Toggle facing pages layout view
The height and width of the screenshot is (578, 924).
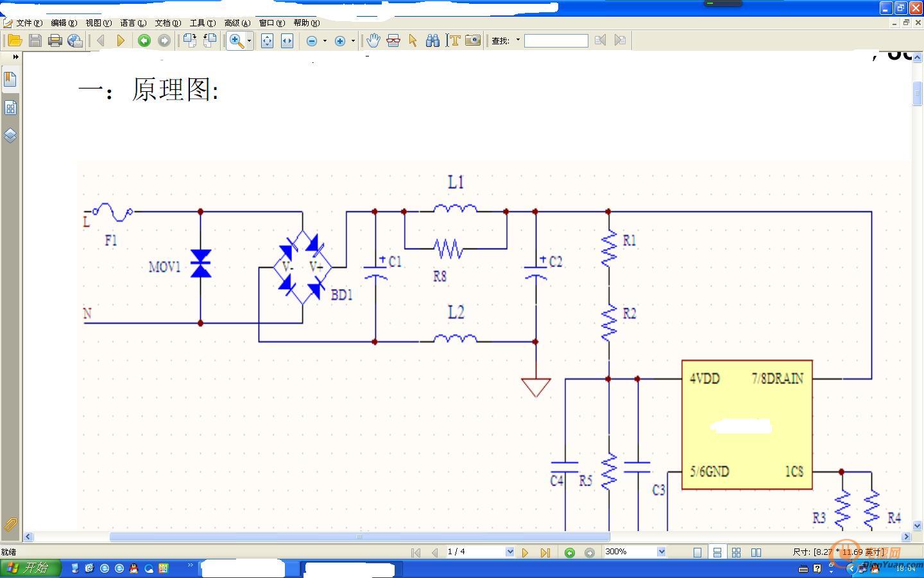(757, 552)
